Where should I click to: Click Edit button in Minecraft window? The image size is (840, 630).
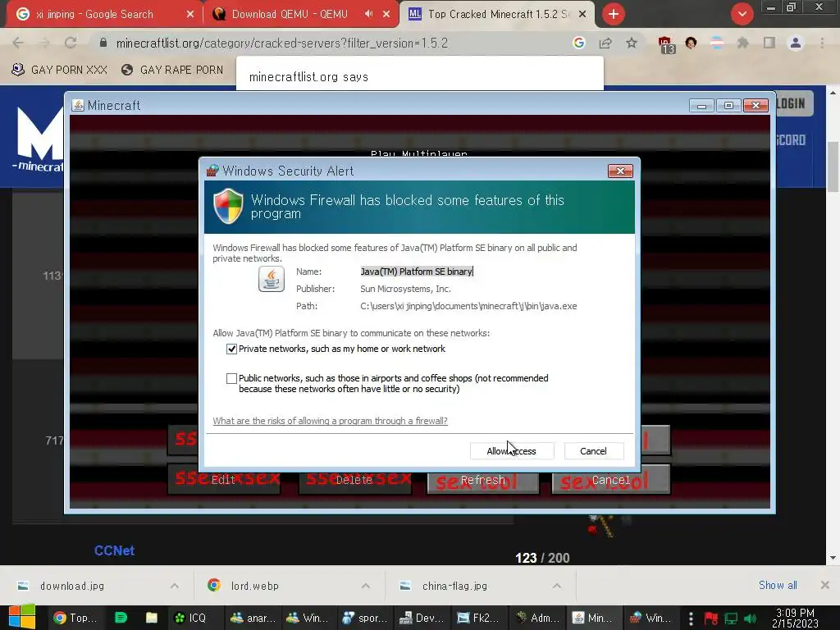click(223, 479)
